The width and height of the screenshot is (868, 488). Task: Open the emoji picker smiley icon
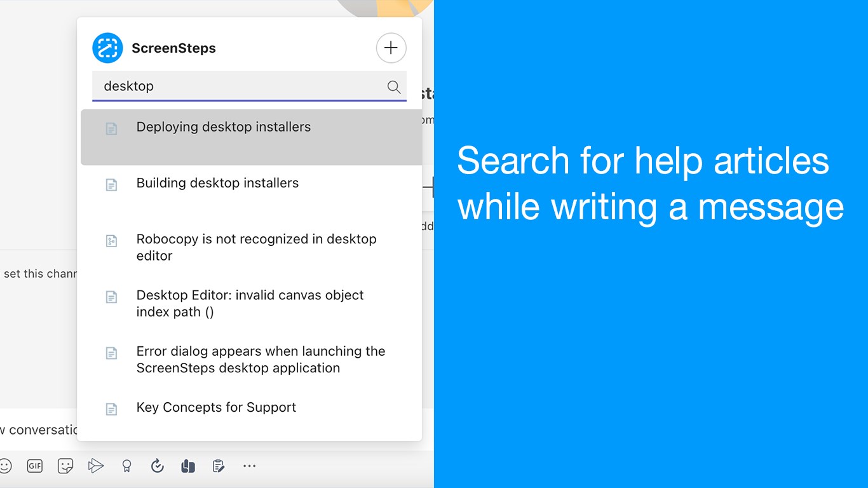[x=4, y=466]
